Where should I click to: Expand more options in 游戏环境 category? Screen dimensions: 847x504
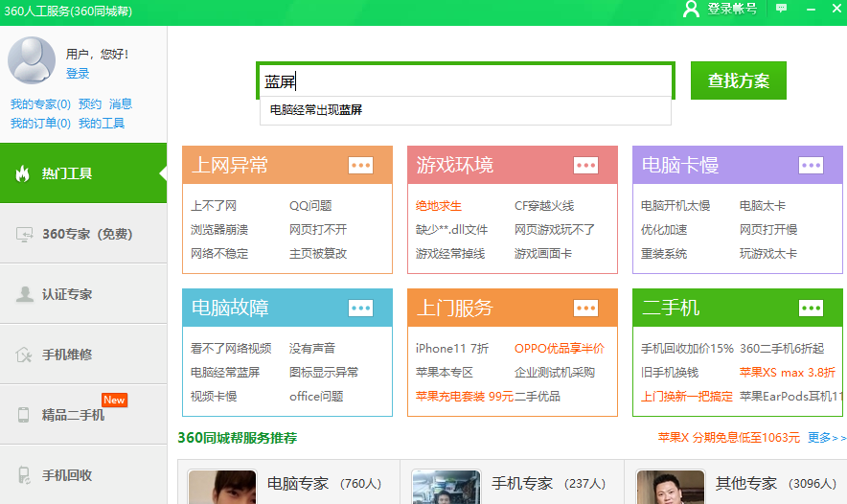click(585, 165)
